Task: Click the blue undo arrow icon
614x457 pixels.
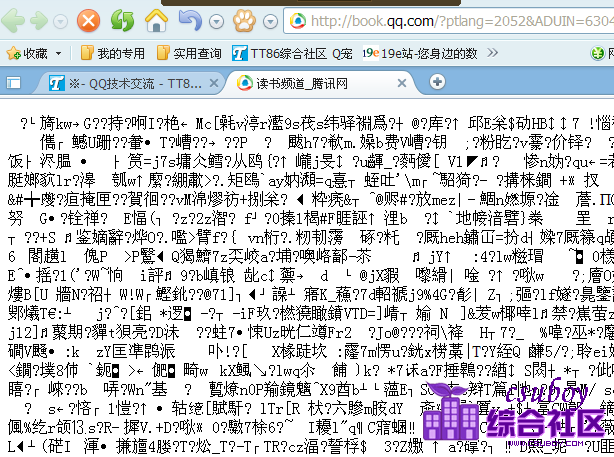Action: pyautogui.click(x=188, y=20)
